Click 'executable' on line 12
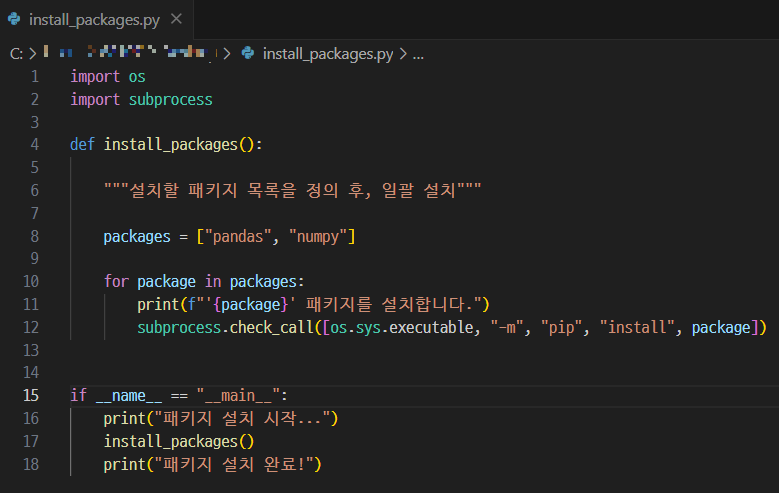The image size is (779, 493). pyautogui.click(x=431, y=328)
